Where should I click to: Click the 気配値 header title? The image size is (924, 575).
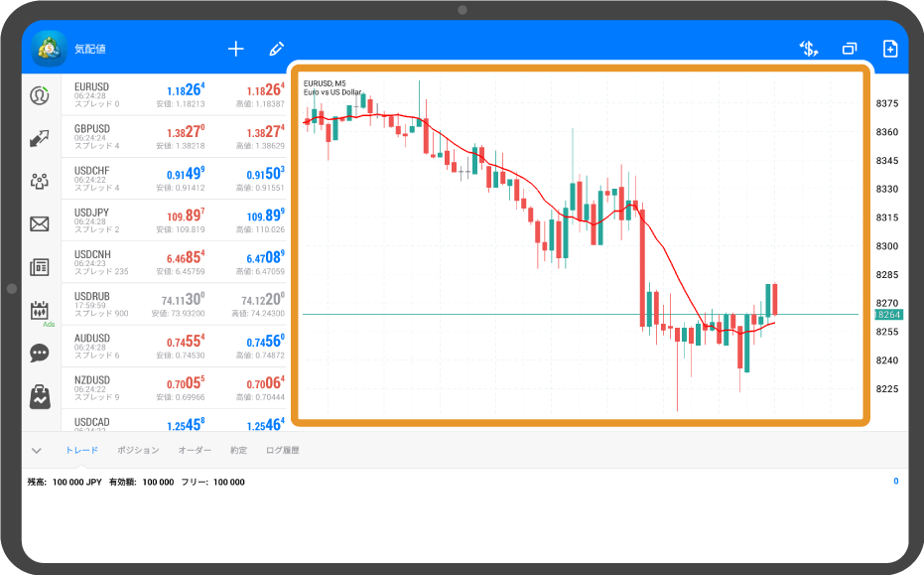point(90,49)
